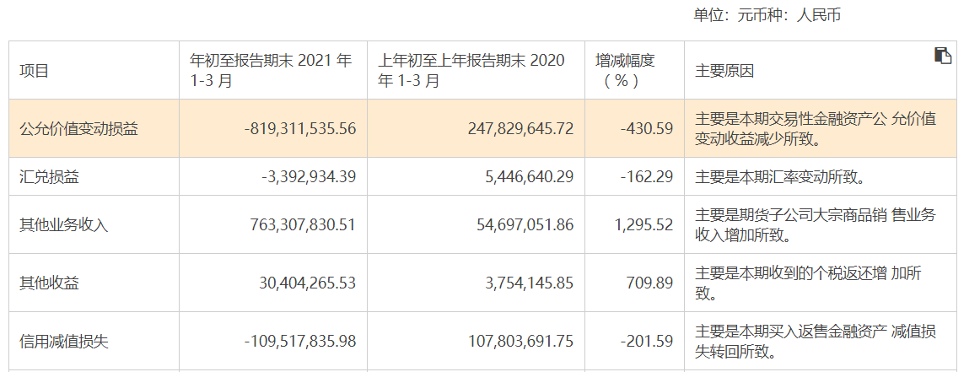Image resolution: width=980 pixels, height=372 pixels.
Task: Click the value 3,754,145.85
Action: point(528,283)
